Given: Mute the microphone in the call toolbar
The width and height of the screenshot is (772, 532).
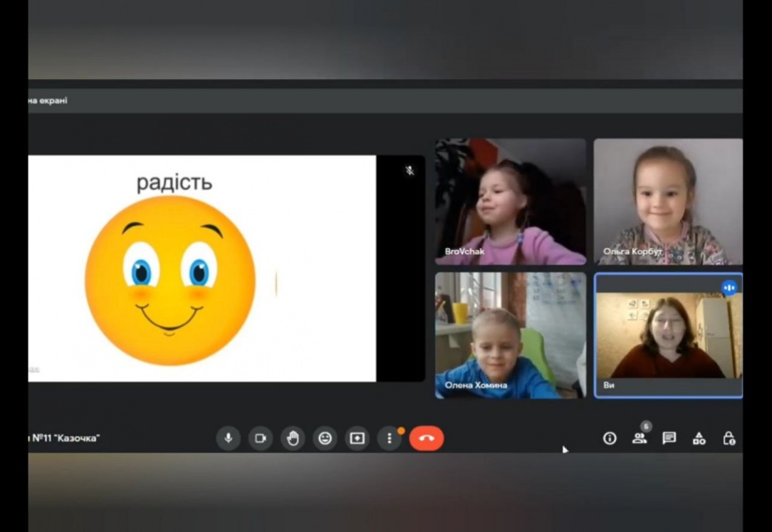Looking at the screenshot, I should [228, 438].
